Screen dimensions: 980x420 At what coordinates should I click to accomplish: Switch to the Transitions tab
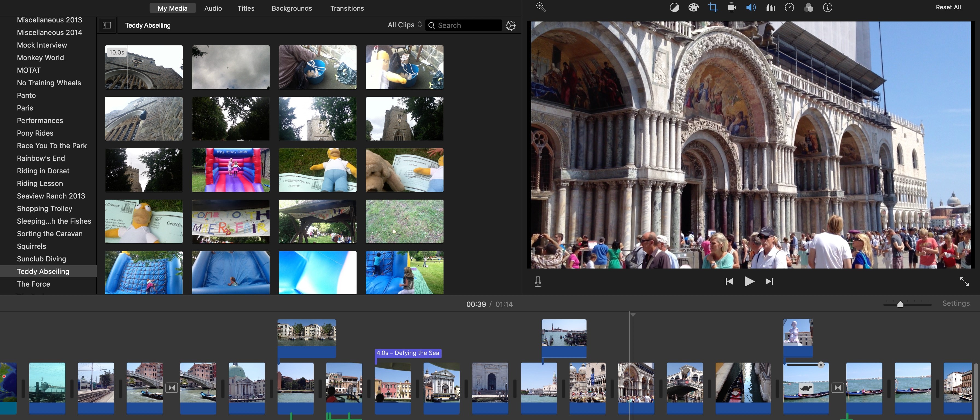(346, 7)
